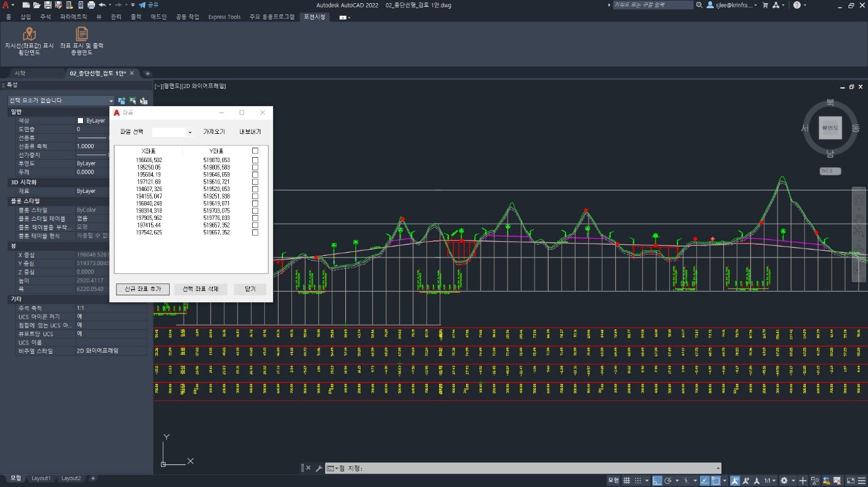
Task: Click the 닫기 button in 좌표 dialog
Action: pyautogui.click(x=250, y=289)
